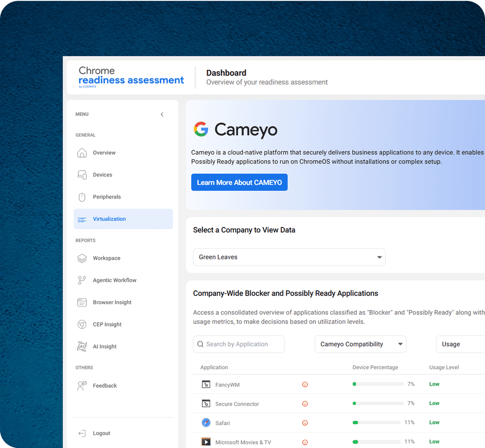Viewport: 485px width, 448px height.
Task: Open the Feedback page
Action: (123, 386)
